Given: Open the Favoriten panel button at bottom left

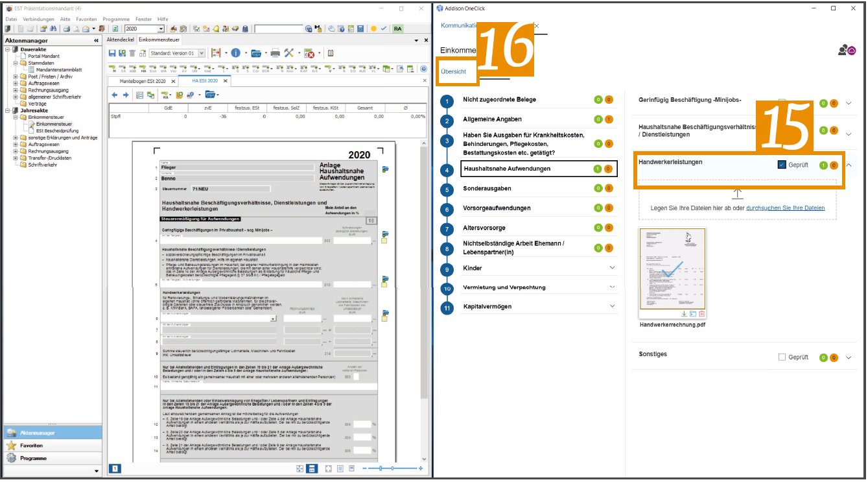Looking at the screenshot, I should point(51,446).
